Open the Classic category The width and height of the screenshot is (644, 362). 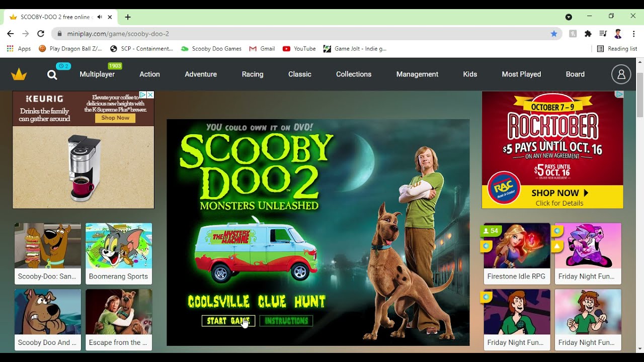pos(300,74)
